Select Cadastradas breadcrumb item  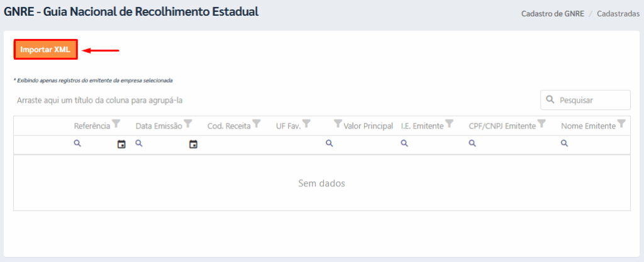click(618, 14)
